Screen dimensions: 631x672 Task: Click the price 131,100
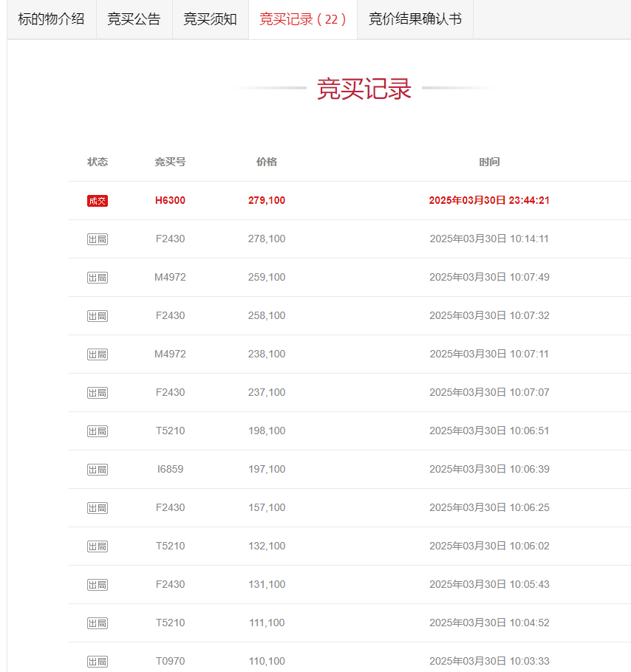tap(267, 584)
